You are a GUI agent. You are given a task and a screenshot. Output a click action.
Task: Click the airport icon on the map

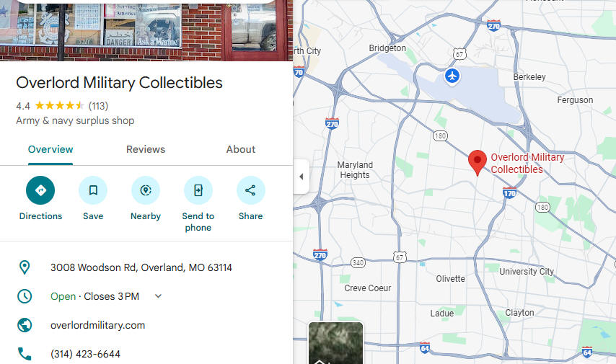[452, 76]
